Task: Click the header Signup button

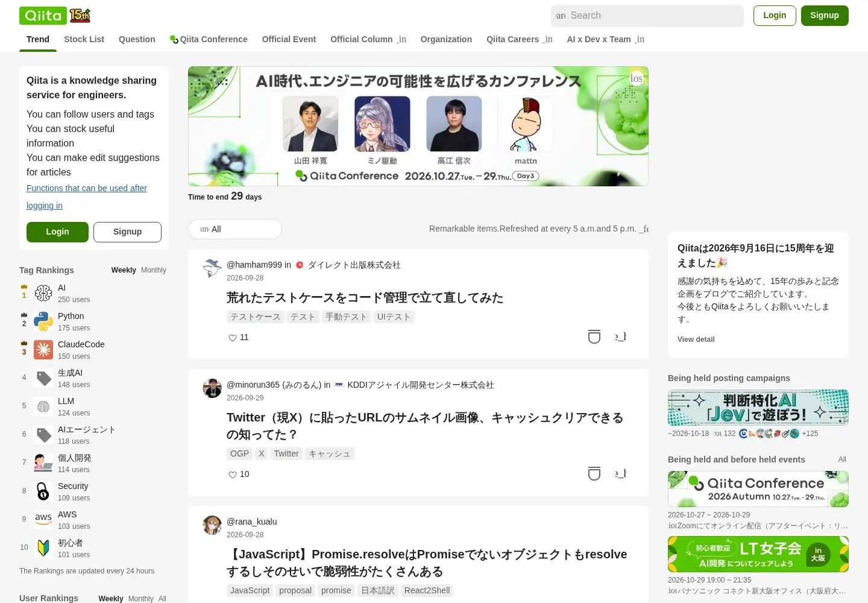Action: (825, 16)
